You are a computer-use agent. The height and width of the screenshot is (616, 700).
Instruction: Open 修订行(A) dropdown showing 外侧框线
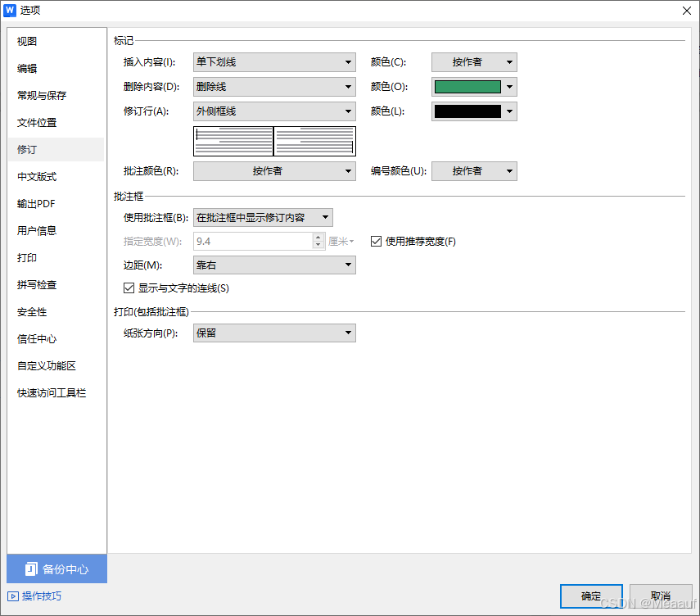click(x=274, y=111)
